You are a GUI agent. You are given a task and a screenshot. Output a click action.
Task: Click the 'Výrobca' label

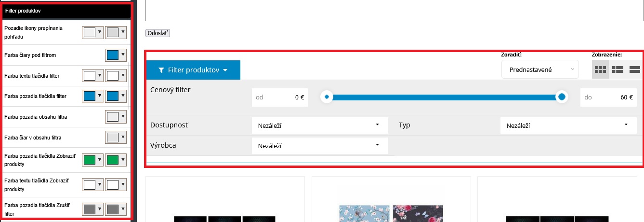click(x=163, y=145)
